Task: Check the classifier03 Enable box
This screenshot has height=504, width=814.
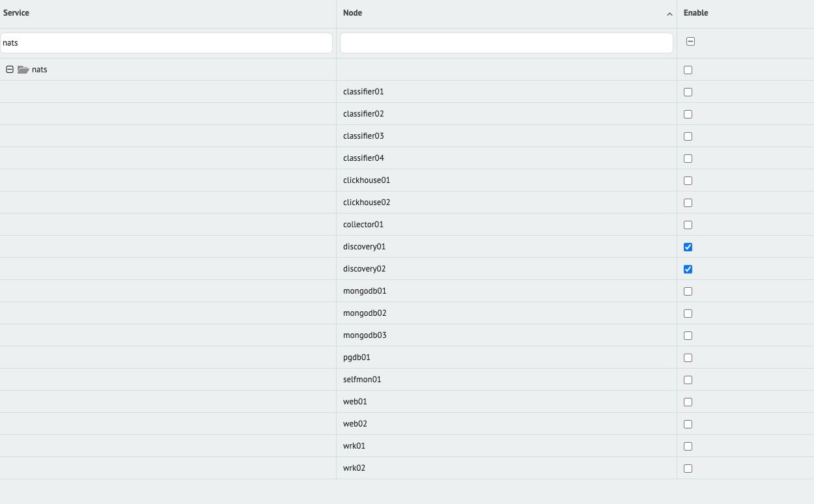Action: (688, 136)
